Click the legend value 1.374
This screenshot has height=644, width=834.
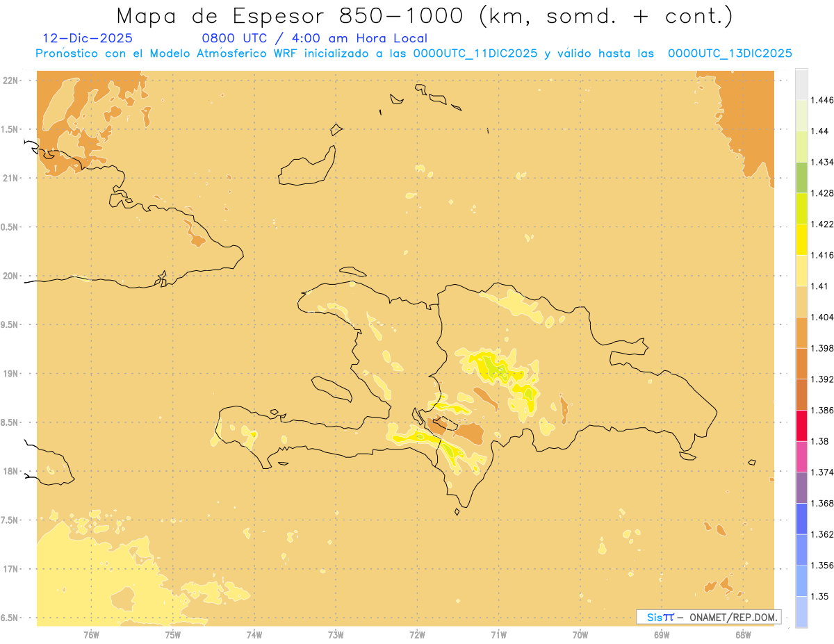[822, 472]
